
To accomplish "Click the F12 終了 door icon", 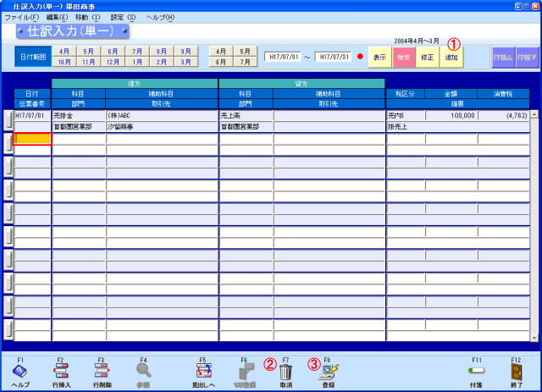I will click(517, 372).
